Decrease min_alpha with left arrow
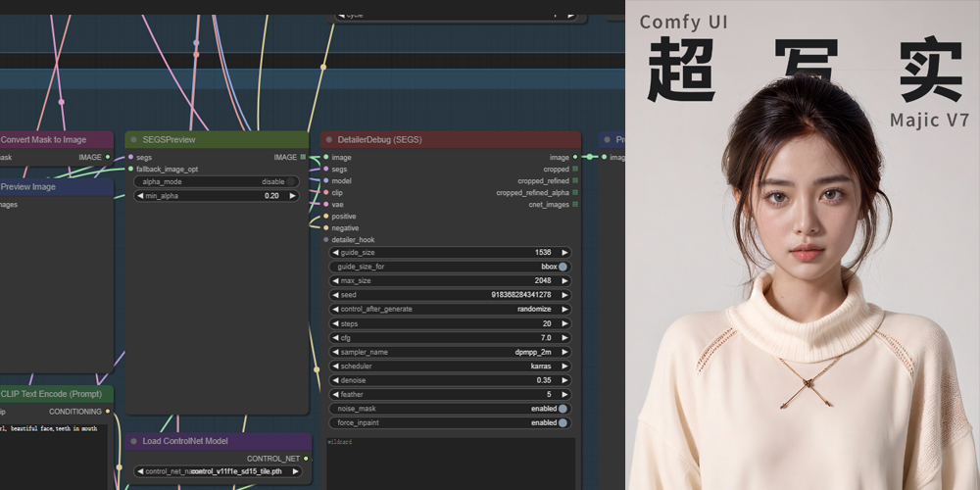Screen dimensions: 980x490 tap(140, 196)
